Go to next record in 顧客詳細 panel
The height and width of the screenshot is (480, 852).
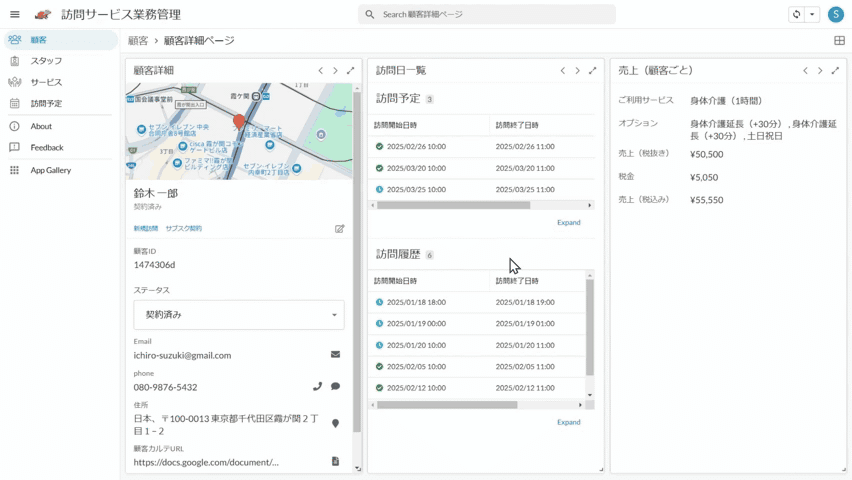point(335,71)
